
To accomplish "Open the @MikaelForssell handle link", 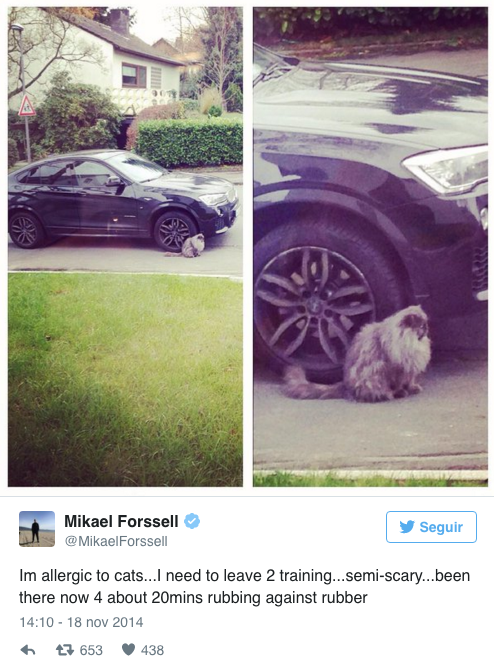I will point(116,541).
